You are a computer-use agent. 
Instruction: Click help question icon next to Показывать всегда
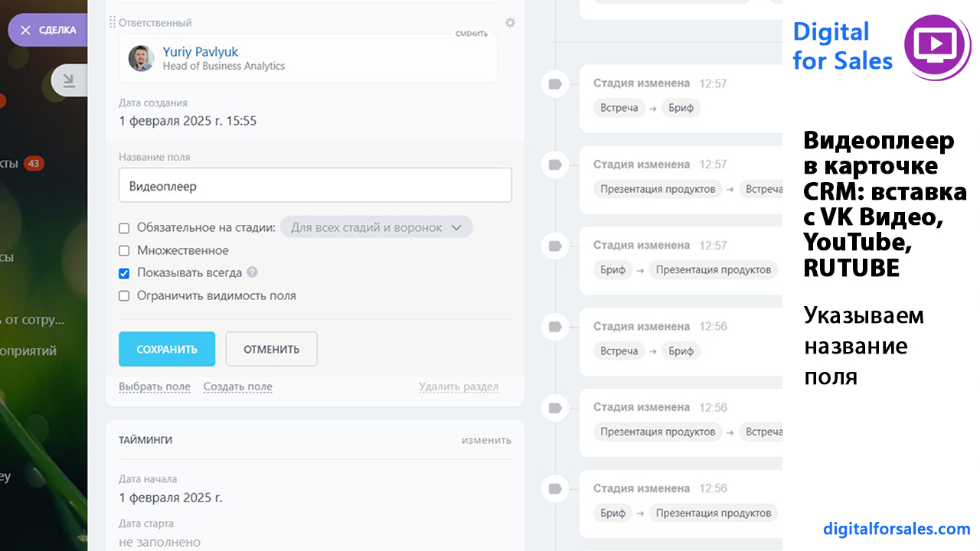pyautogui.click(x=253, y=272)
